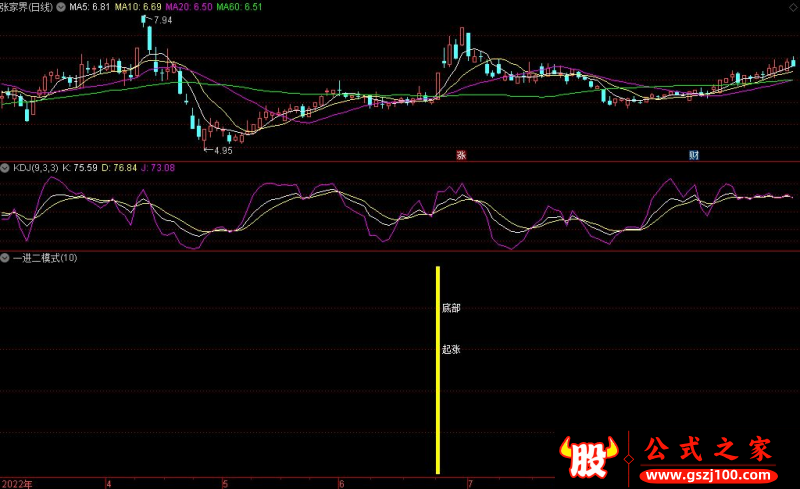Viewport: 800px width, 489px height.
Task: Click the MA60: 6.51 green label
Action: coord(240,7)
